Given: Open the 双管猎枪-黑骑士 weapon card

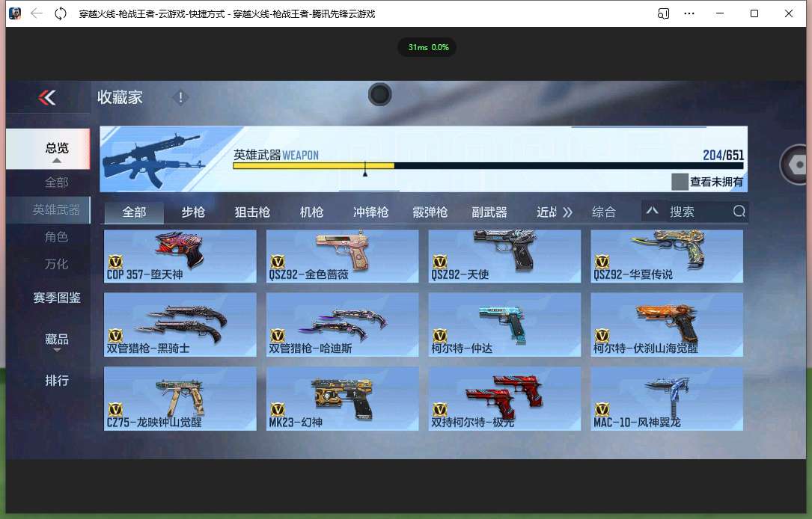Looking at the screenshot, I should 180,325.
